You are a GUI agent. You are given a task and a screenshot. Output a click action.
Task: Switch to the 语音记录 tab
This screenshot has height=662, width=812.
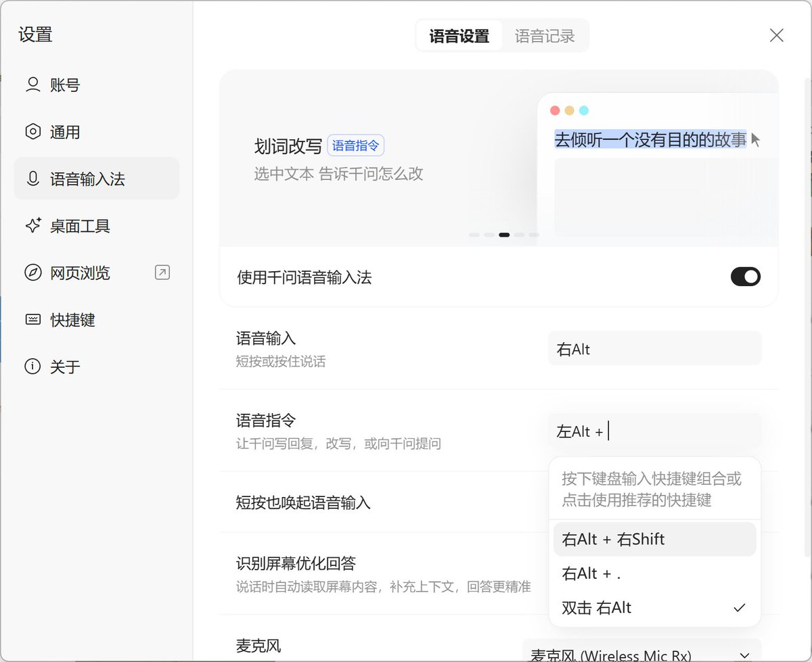click(x=545, y=36)
